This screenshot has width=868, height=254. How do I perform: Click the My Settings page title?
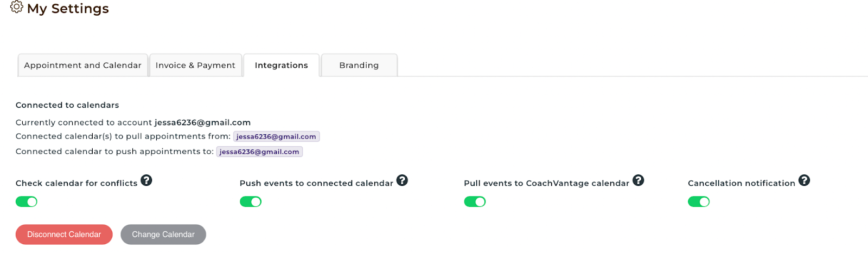point(68,9)
